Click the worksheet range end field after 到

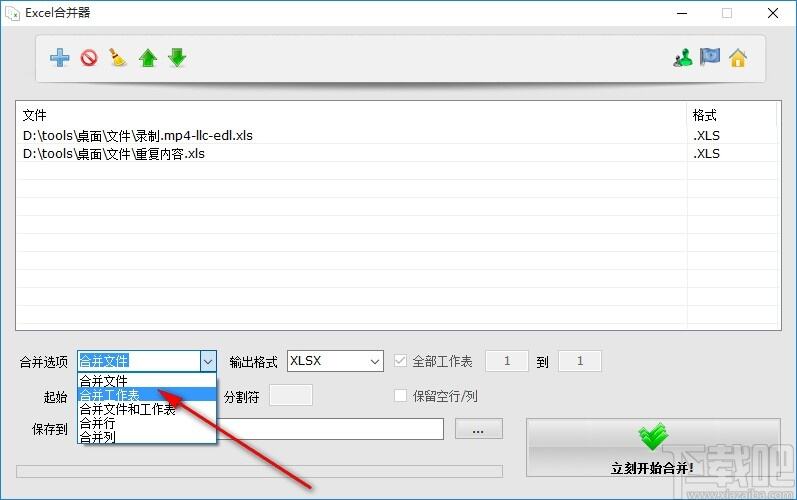click(x=580, y=361)
